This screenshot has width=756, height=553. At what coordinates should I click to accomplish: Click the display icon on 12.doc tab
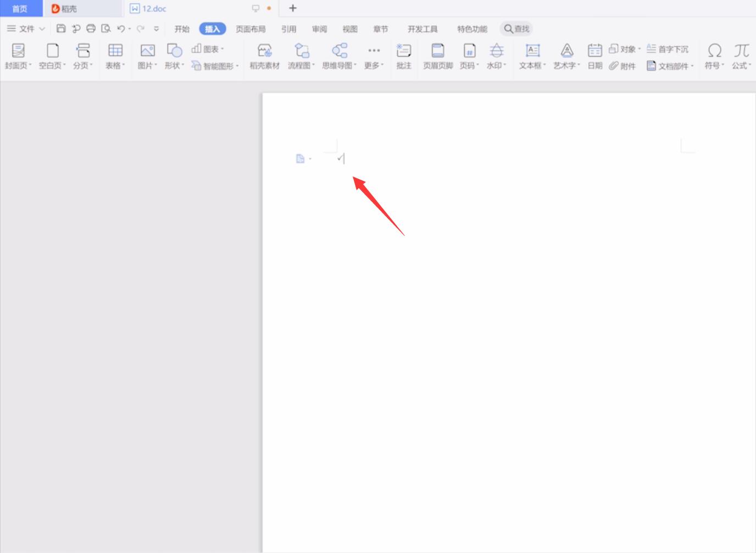pos(255,8)
